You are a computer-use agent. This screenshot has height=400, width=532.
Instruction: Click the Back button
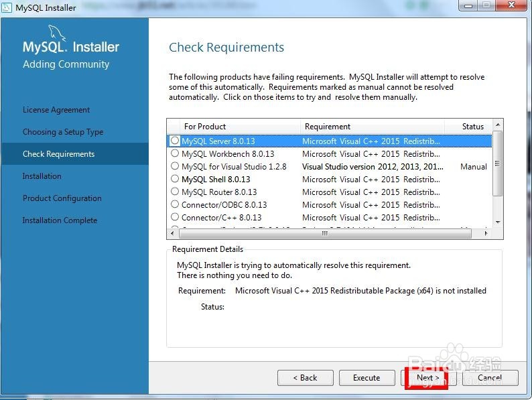(x=306, y=378)
